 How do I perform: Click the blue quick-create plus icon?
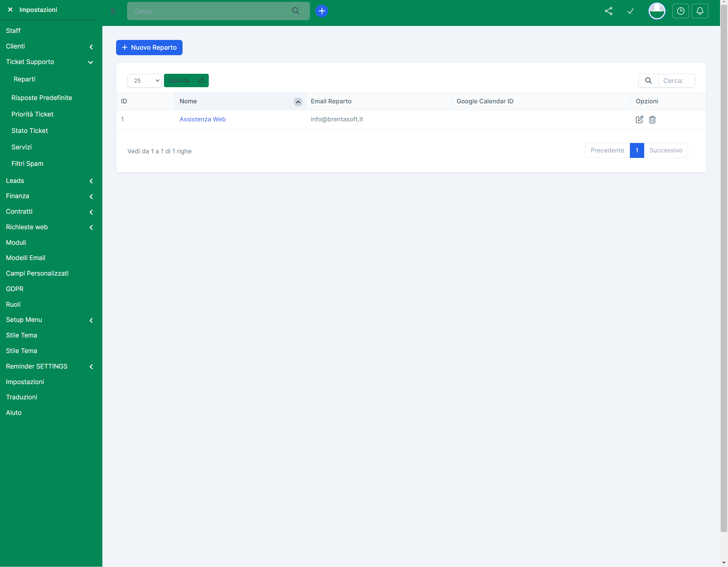[x=322, y=11]
